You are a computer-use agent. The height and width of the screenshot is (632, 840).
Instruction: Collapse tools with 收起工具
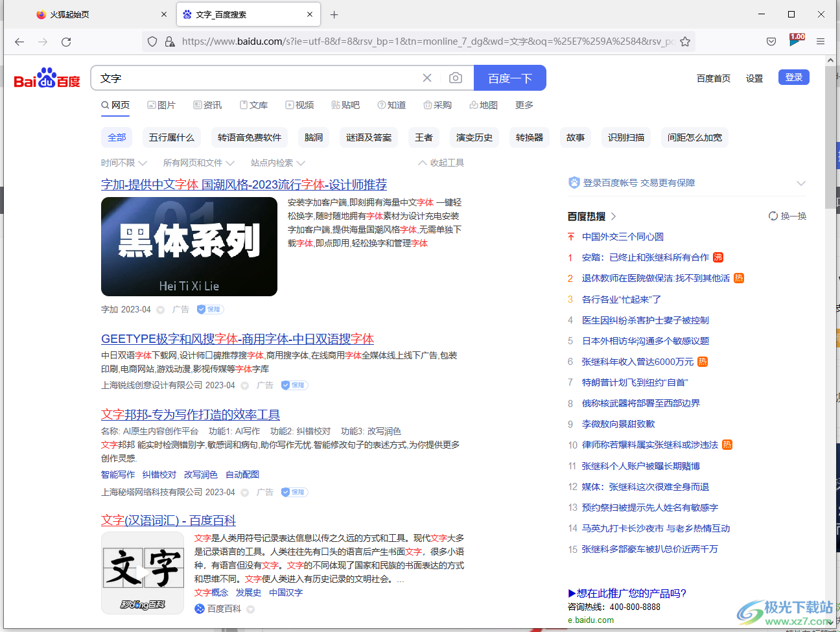tap(441, 163)
